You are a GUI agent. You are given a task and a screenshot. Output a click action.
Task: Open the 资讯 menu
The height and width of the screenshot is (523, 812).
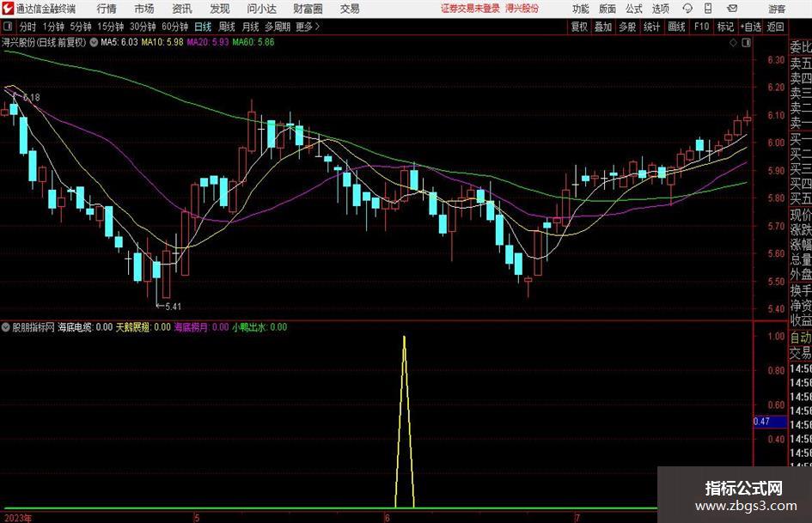pyautogui.click(x=182, y=9)
